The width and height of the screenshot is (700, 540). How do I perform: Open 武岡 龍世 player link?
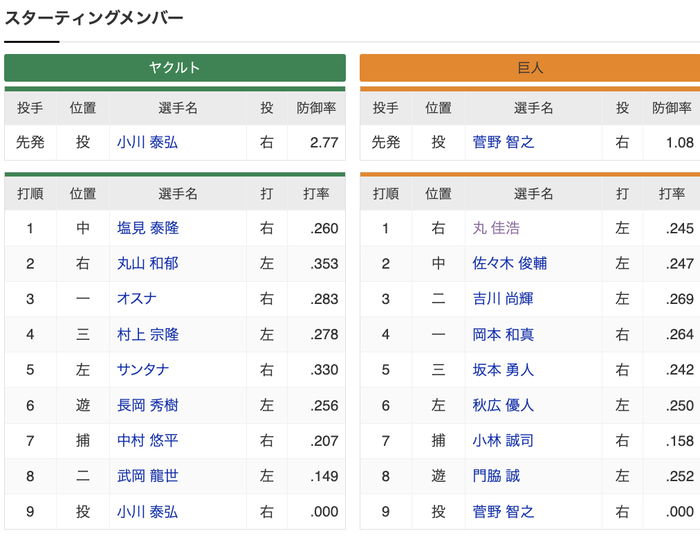point(148,476)
